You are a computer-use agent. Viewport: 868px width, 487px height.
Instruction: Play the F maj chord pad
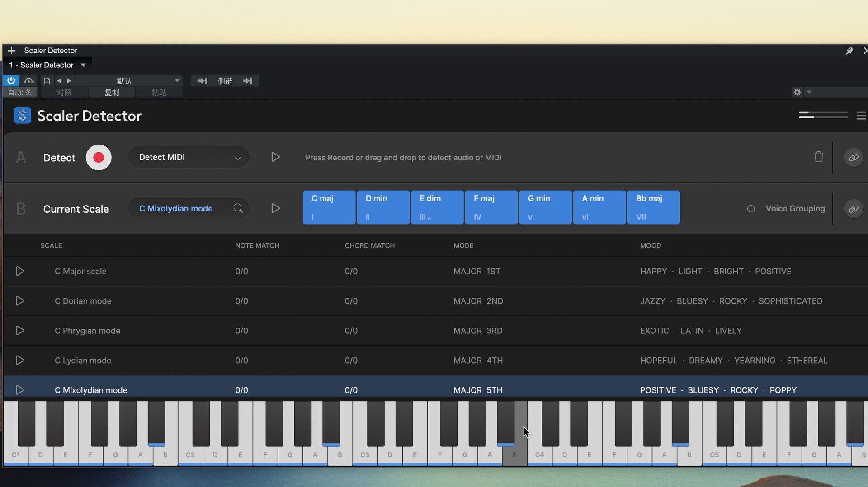tap(491, 207)
